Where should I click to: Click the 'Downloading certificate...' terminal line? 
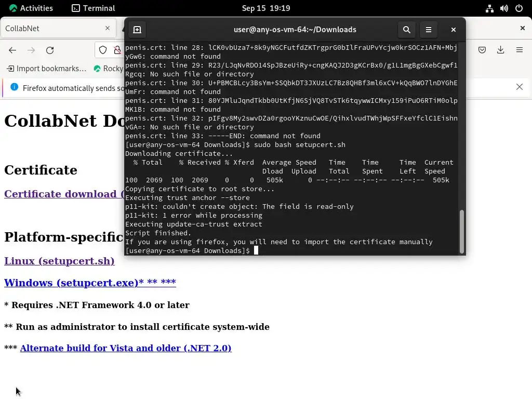[x=179, y=154]
